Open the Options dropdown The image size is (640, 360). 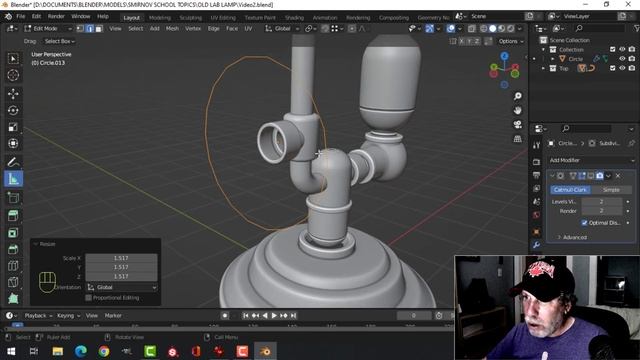pyautogui.click(x=511, y=41)
